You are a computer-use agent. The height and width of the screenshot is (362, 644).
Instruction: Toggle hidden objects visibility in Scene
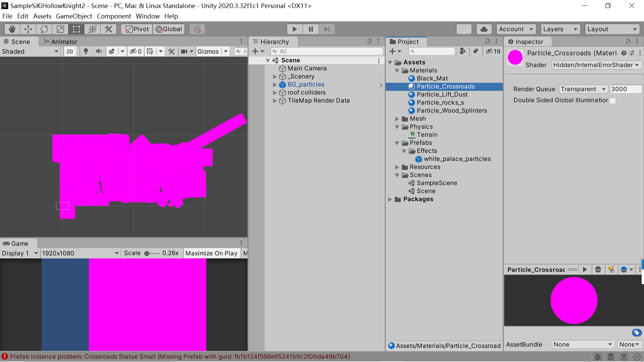point(136,51)
